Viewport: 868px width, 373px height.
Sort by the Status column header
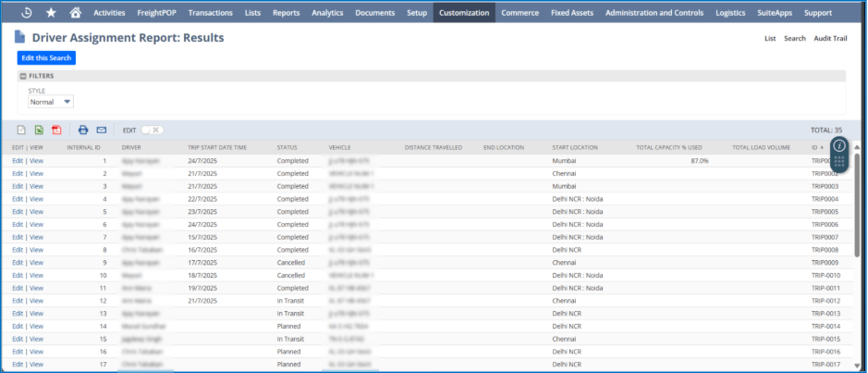[x=287, y=147]
